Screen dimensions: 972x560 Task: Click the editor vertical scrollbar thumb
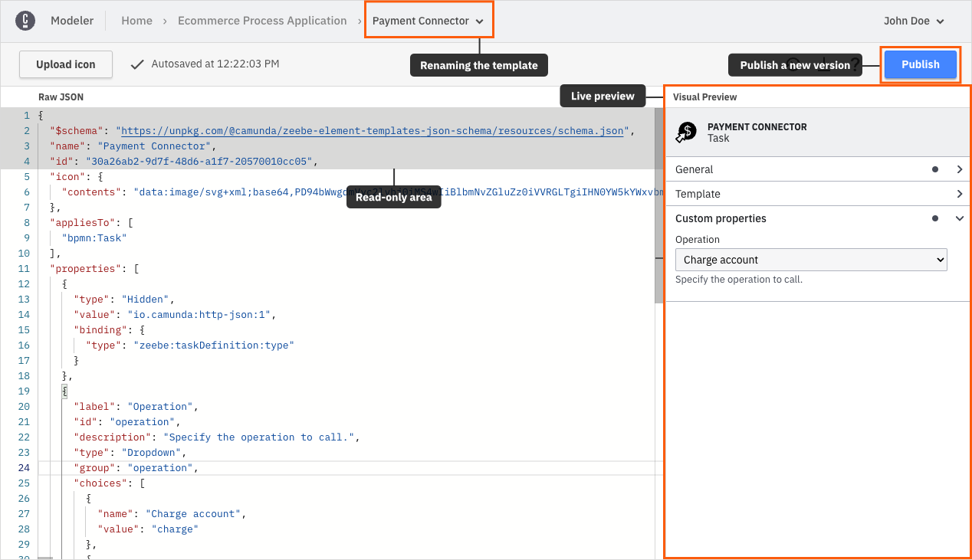point(658,207)
